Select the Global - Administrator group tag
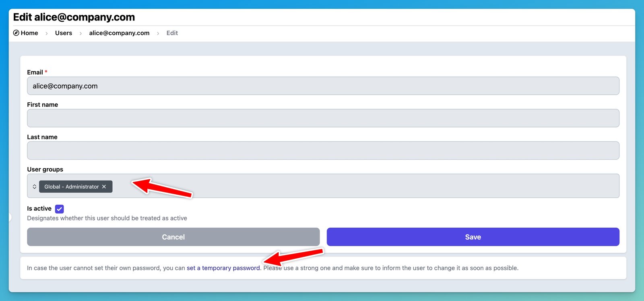 (71, 187)
